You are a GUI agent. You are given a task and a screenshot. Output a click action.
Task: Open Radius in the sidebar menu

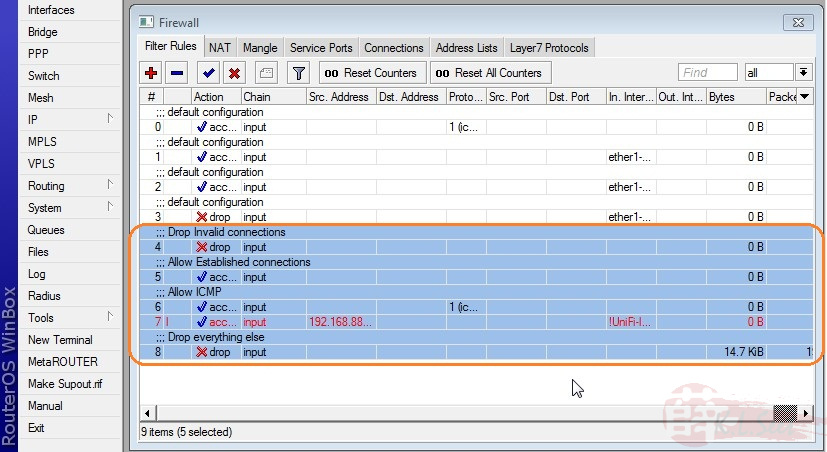pyautogui.click(x=70, y=296)
